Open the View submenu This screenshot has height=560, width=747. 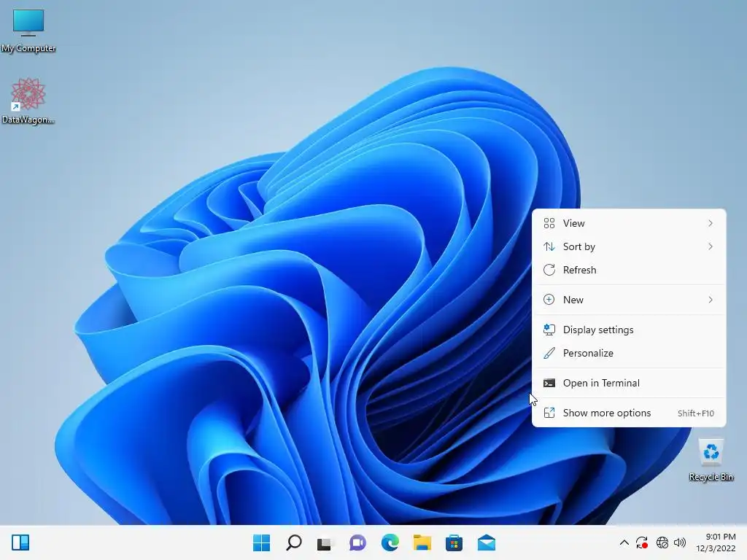click(x=629, y=223)
